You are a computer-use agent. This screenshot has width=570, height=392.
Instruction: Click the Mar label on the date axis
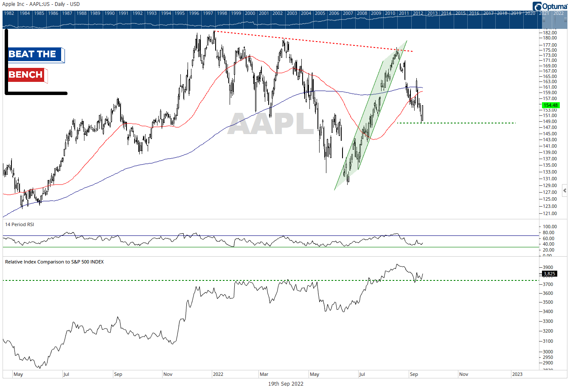pos(264,374)
